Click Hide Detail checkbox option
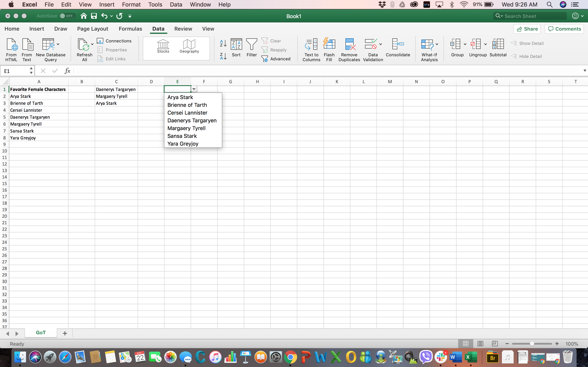Screen dimensions: 588x367 pyautogui.click(x=528, y=56)
